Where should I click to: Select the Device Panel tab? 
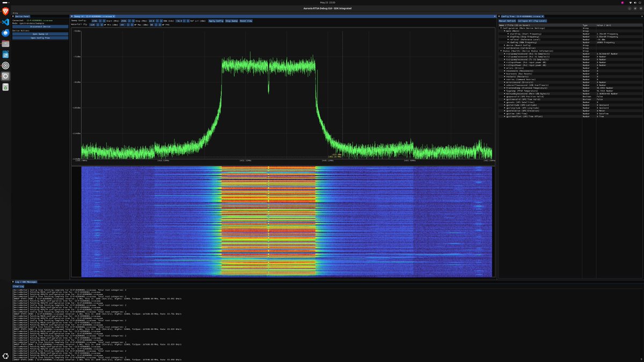(24, 17)
